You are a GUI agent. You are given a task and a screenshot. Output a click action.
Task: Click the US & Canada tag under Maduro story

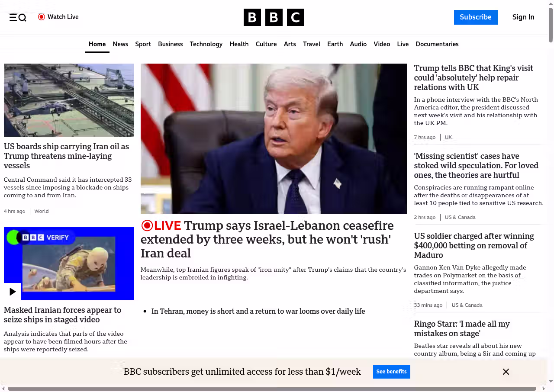coord(467,305)
